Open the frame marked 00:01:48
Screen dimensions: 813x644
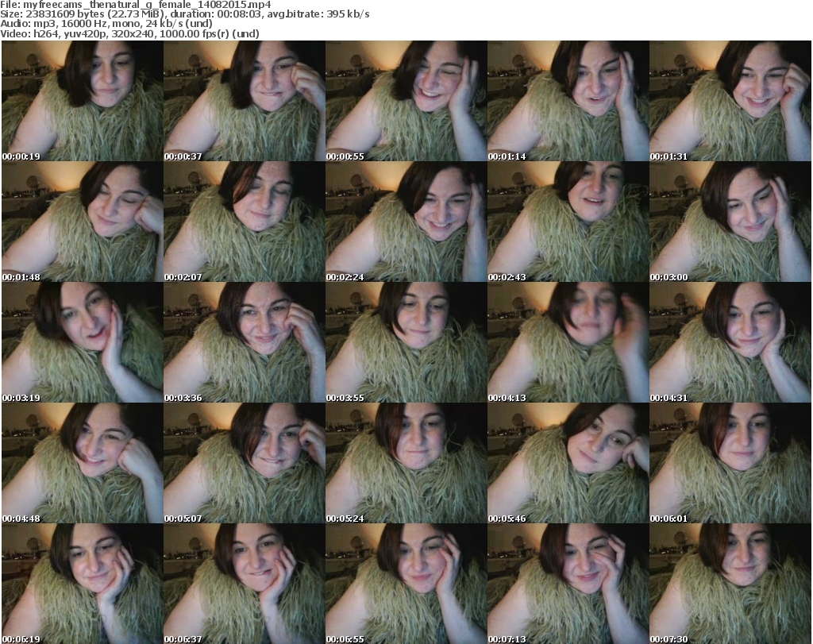click(x=83, y=222)
